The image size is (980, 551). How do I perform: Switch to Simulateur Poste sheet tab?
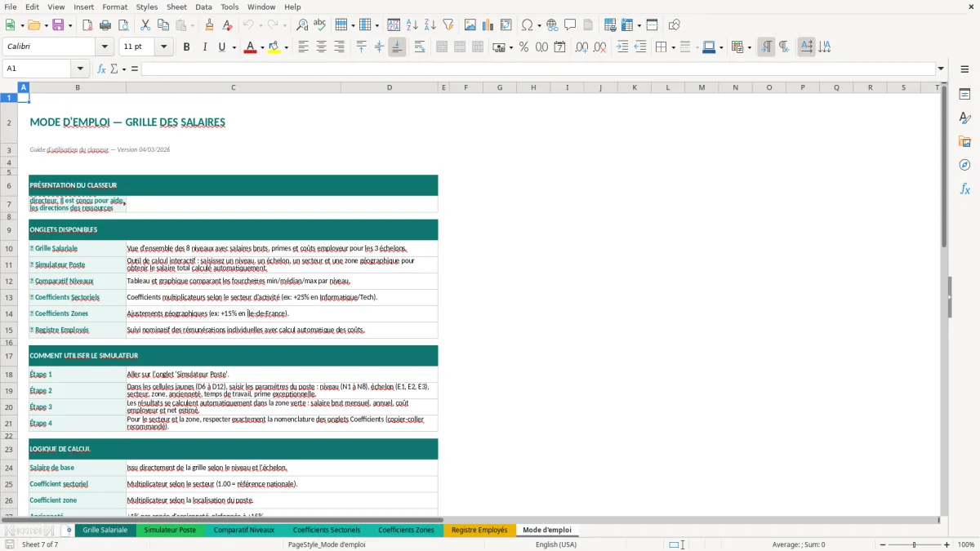170,530
